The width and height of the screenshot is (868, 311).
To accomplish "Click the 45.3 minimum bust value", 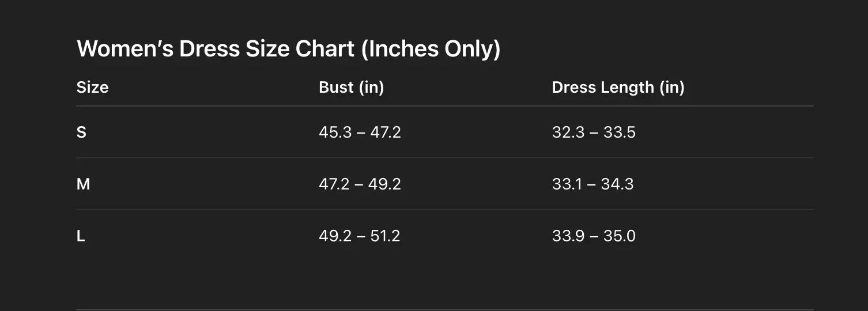I will click(334, 132).
